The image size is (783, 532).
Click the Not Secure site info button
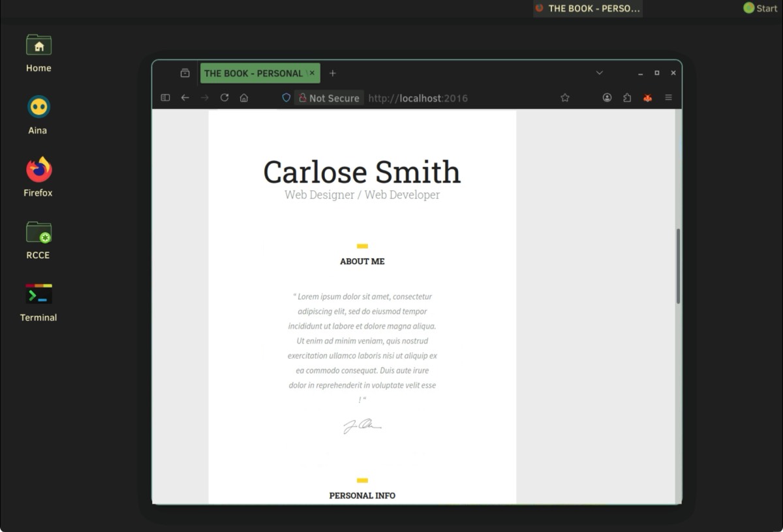(329, 98)
